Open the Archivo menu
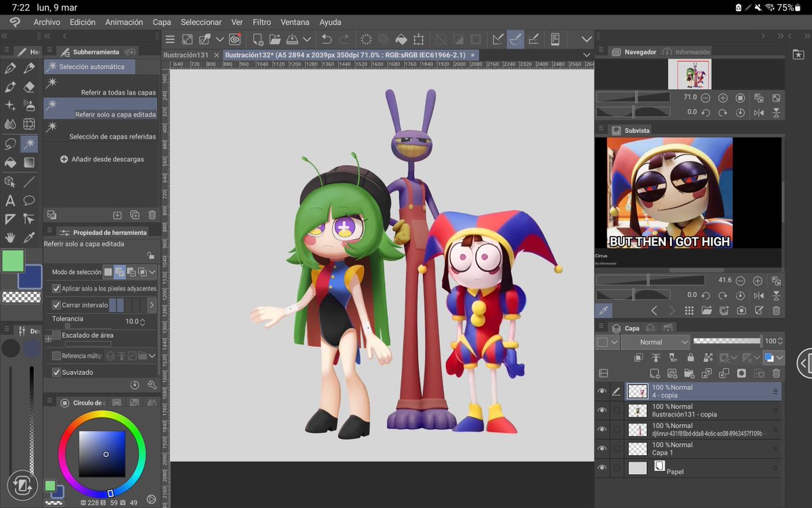The height and width of the screenshot is (508, 812). tap(47, 22)
